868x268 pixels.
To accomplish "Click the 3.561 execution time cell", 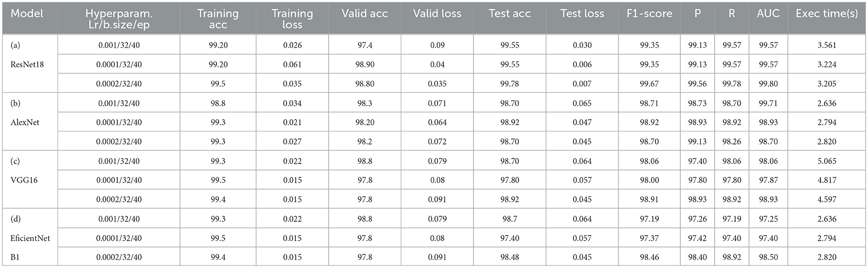I will 827,45.
